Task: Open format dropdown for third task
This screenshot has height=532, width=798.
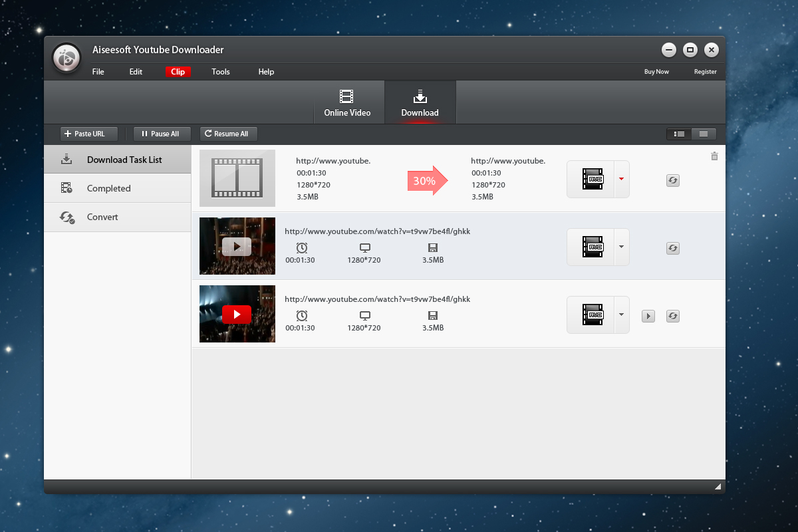Action: pos(621,315)
